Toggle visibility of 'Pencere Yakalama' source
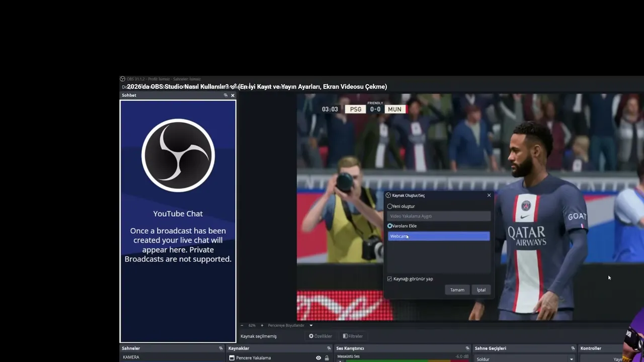This screenshot has width=644, height=362. click(318, 358)
